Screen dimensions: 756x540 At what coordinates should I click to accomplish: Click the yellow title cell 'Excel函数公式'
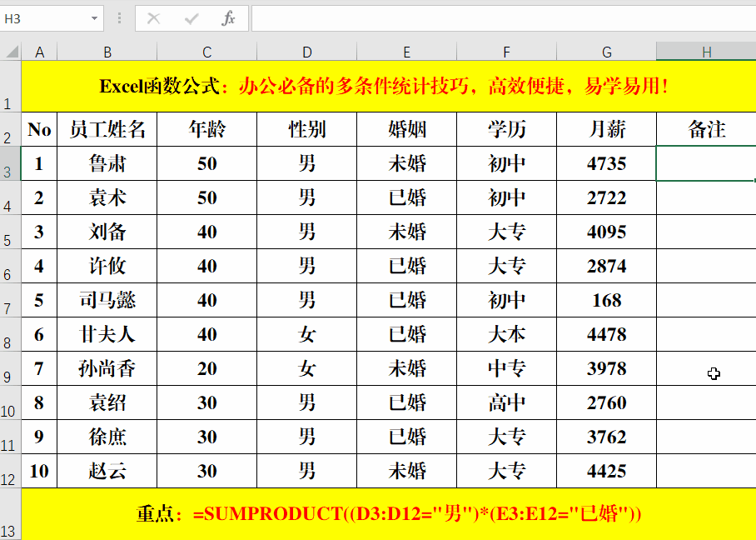[389, 87]
